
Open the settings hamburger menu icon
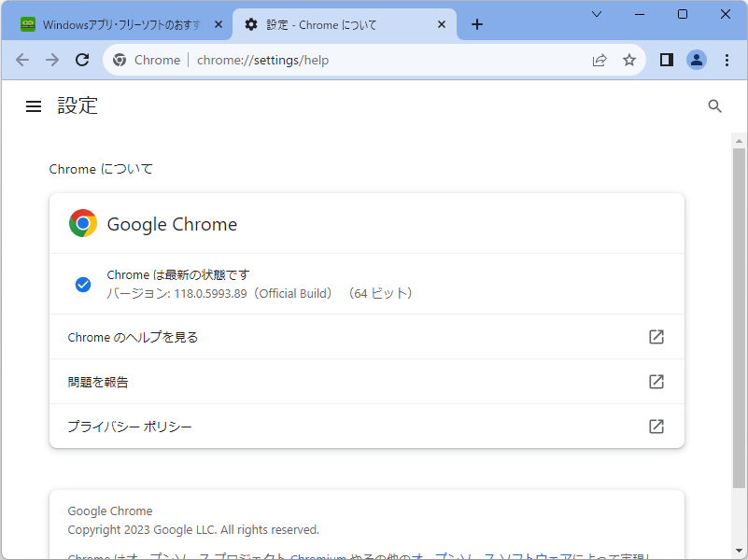tap(33, 105)
